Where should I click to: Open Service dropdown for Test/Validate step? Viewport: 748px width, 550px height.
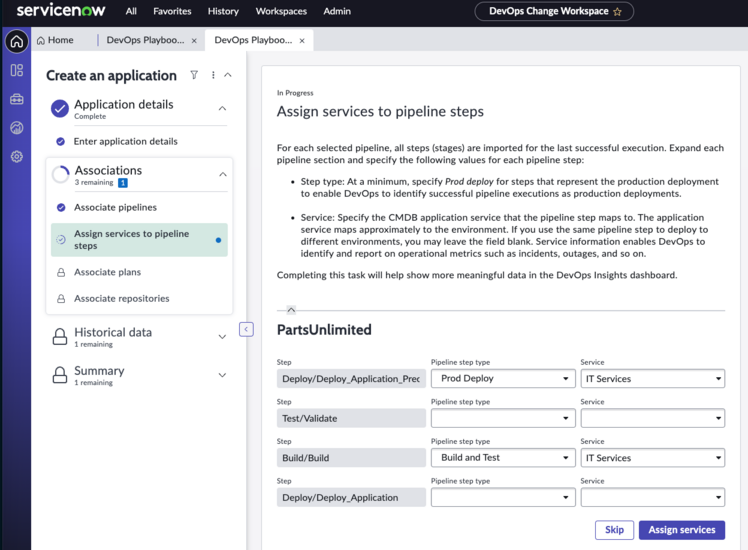[x=653, y=418]
